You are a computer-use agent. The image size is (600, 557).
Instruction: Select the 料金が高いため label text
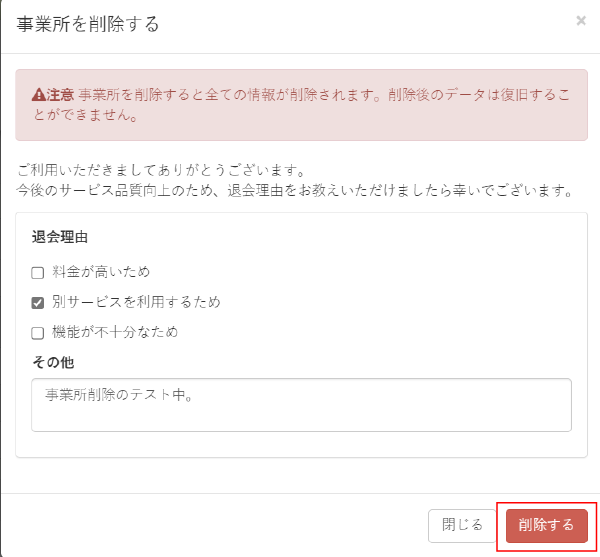pyautogui.click(x=101, y=272)
